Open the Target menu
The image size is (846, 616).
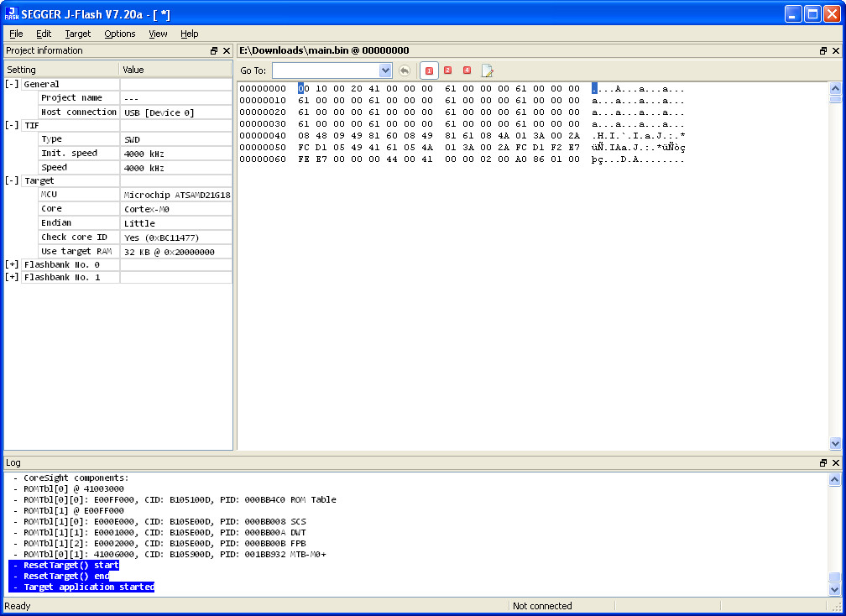tap(78, 34)
